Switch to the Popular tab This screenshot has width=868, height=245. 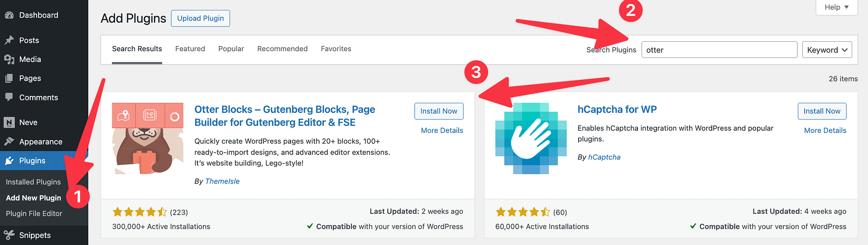tap(231, 49)
